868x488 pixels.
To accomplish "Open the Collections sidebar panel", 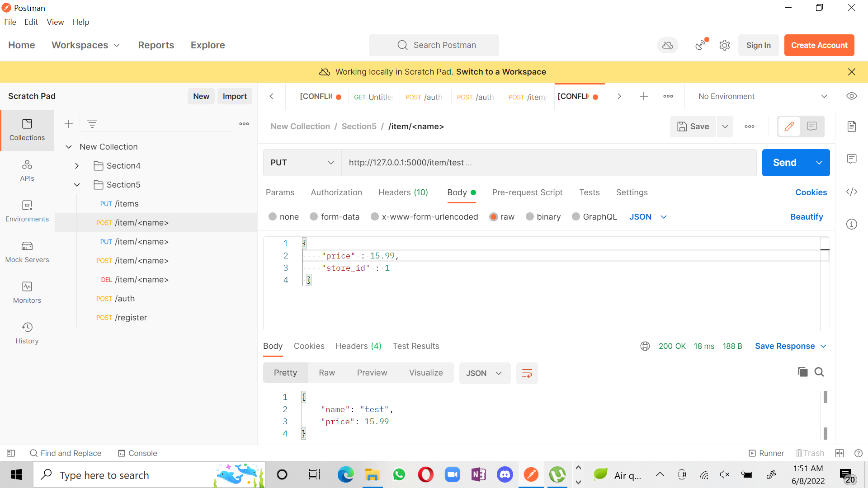I will coord(27,130).
